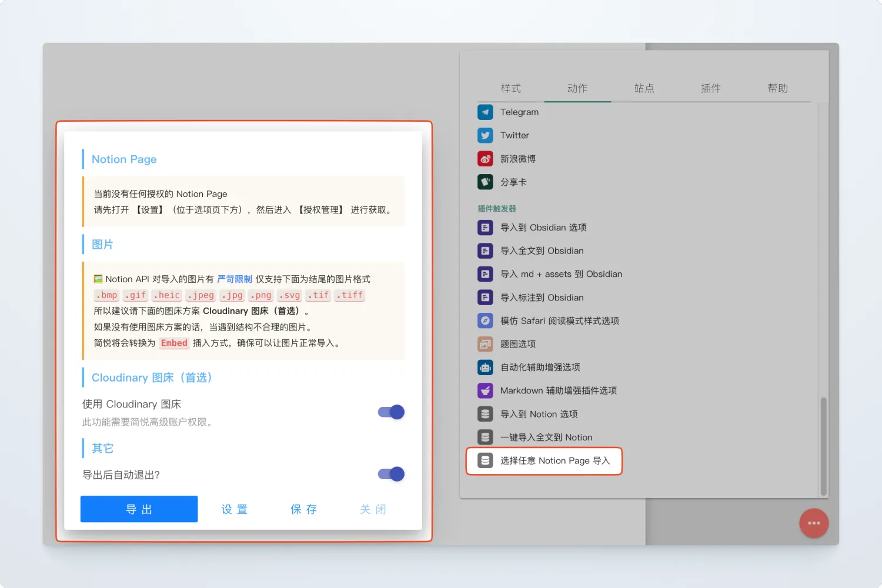Click the 导入标注到 Obsidian icon

[x=485, y=298]
